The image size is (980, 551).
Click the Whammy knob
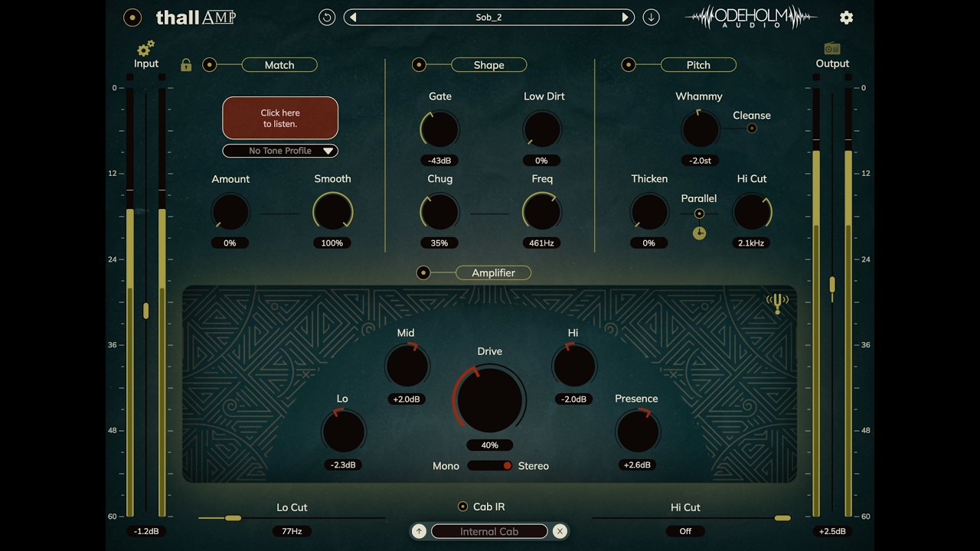(700, 129)
